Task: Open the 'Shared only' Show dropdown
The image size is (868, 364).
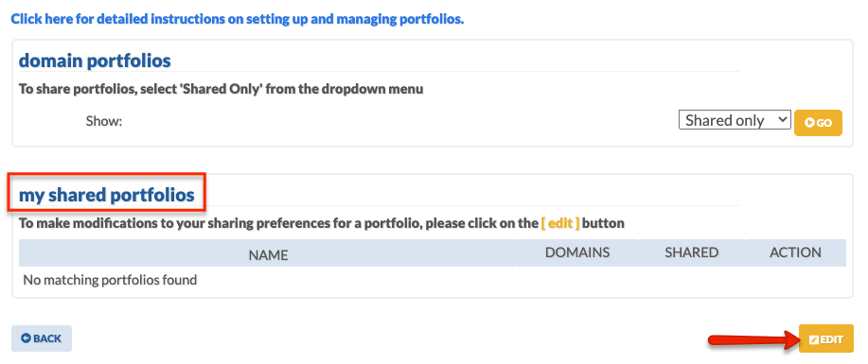Action: [735, 120]
